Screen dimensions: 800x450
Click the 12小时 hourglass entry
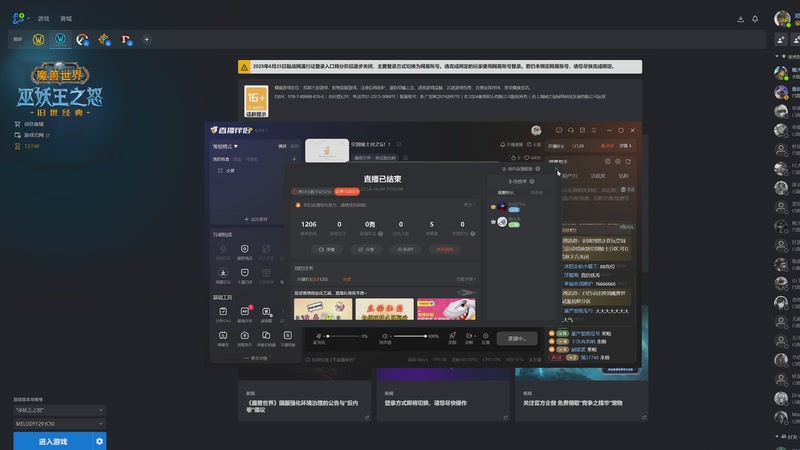point(27,146)
